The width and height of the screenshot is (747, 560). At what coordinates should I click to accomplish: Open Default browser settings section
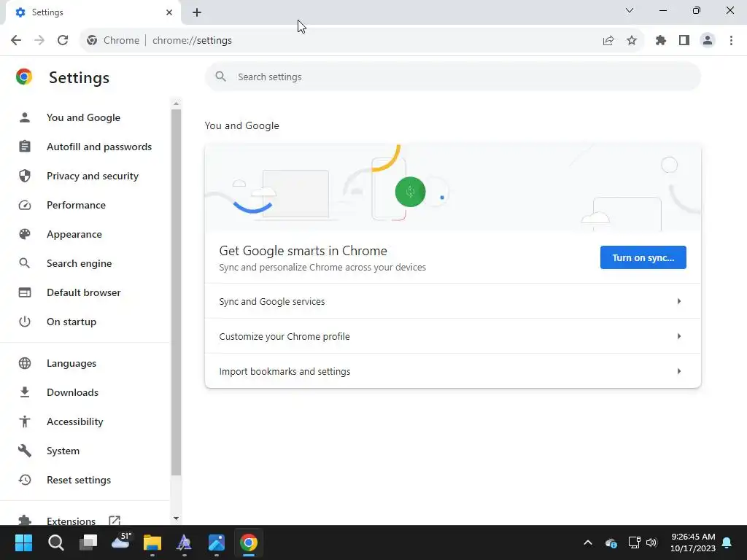point(83,292)
